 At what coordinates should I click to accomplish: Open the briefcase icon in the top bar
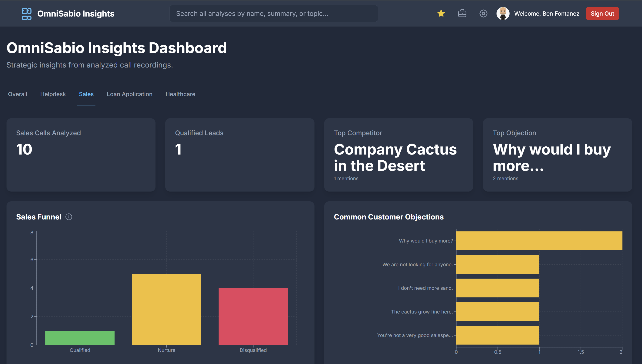click(462, 13)
